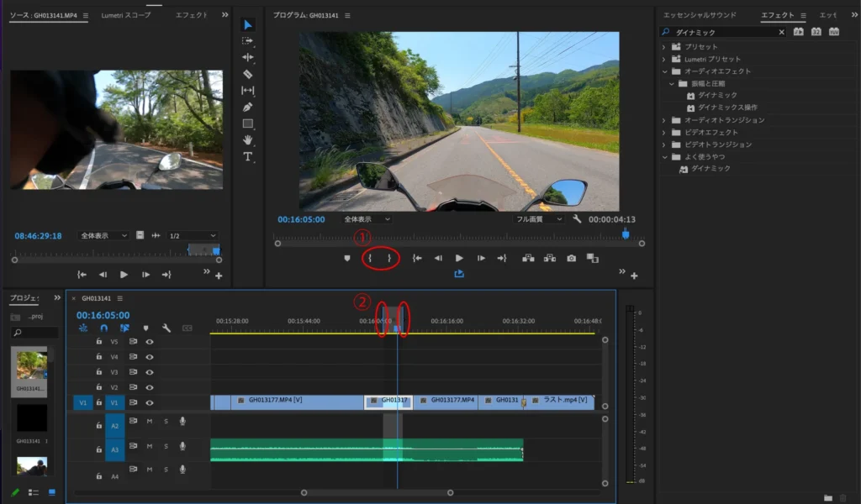The image size is (861, 504).
Task: Open the Lumetri スコープ tab
Action: pos(128,15)
